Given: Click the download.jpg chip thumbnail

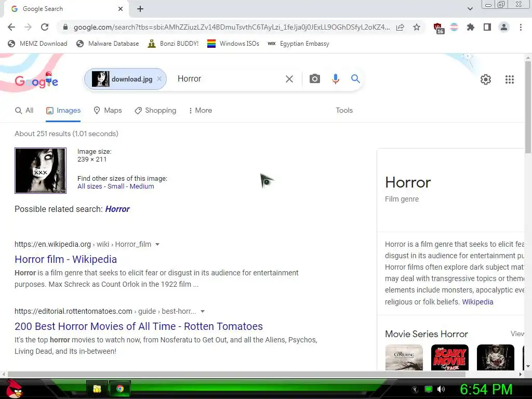Looking at the screenshot, I should 100,79.
